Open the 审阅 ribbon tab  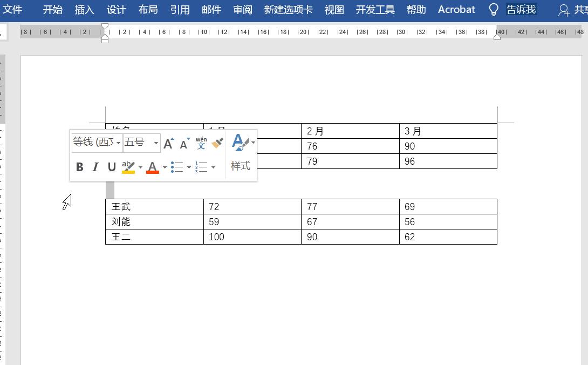tap(242, 9)
